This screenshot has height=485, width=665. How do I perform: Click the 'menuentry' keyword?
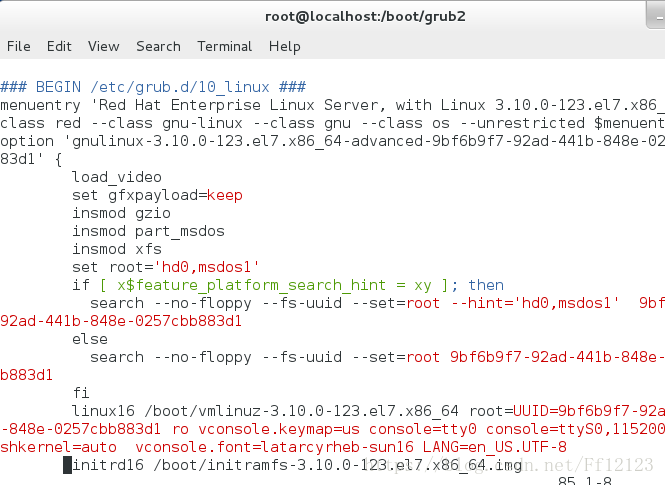click(40, 105)
